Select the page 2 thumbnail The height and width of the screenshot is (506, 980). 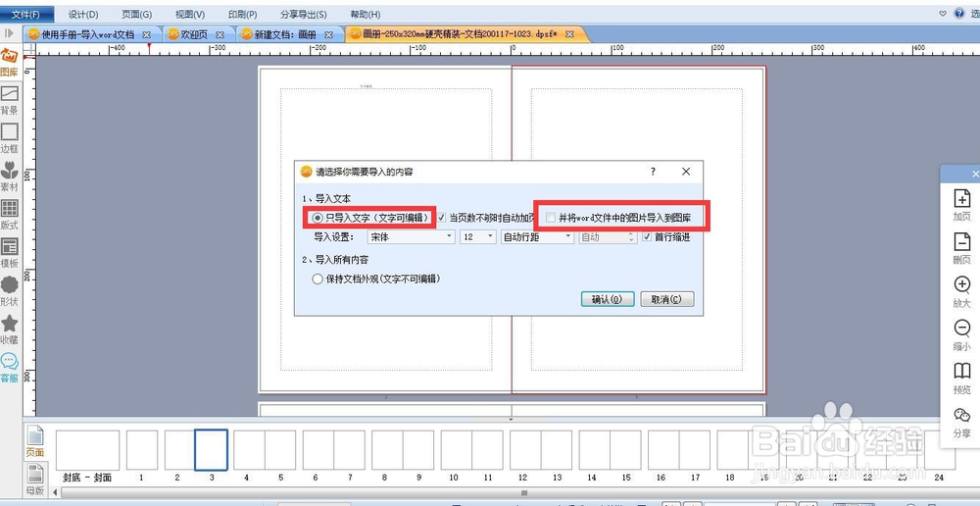pos(179,450)
